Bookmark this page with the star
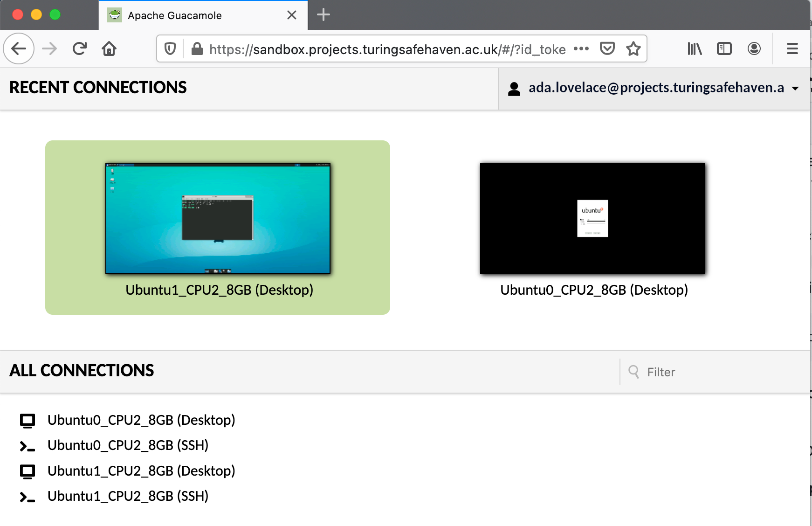This screenshot has height=526, width=812. click(633, 48)
